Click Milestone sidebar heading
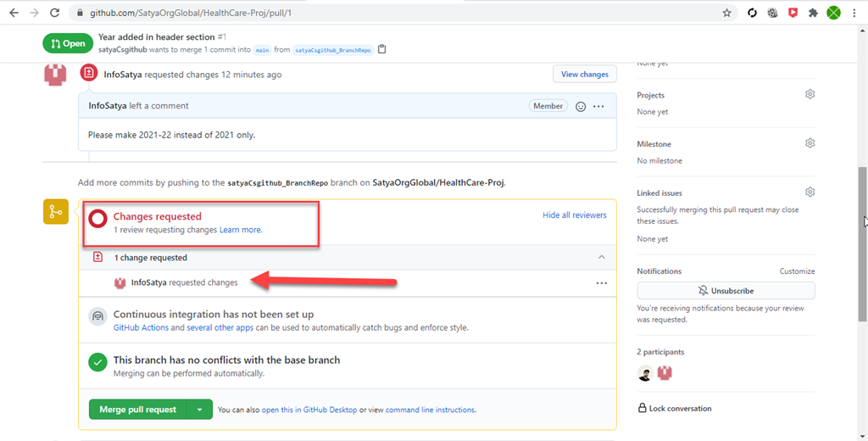The height and width of the screenshot is (441, 868). pos(654,144)
